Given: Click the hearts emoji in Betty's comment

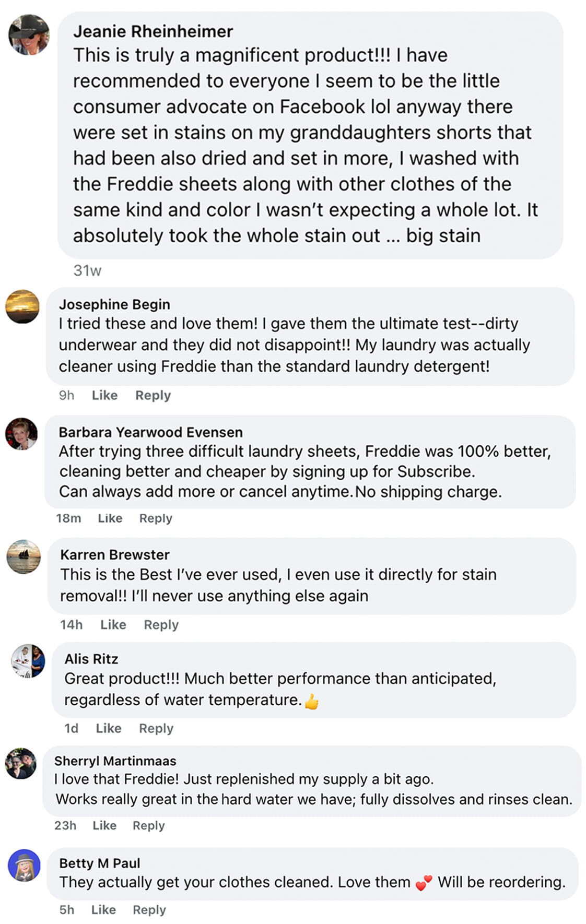Looking at the screenshot, I should click(x=424, y=883).
